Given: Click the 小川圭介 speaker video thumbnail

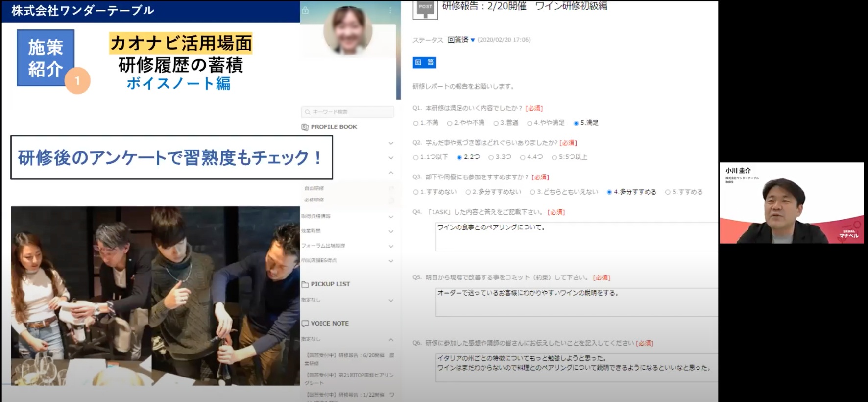Looking at the screenshot, I should [792, 203].
